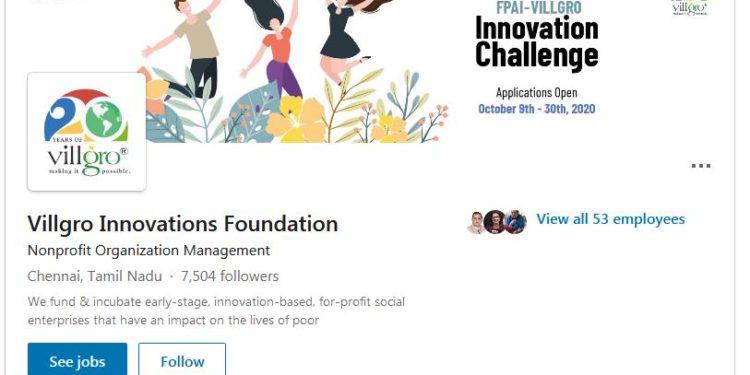Click the company description about social enterprises
The height and width of the screenshot is (375, 750).
pyautogui.click(x=216, y=311)
